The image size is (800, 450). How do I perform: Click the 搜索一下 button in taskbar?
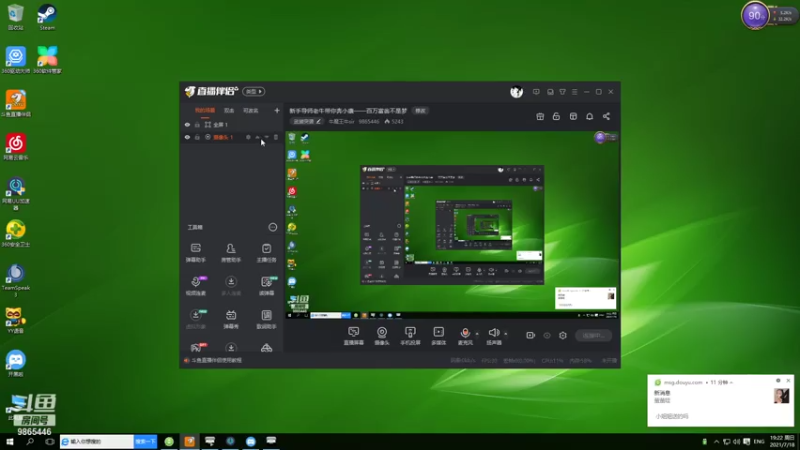145,441
